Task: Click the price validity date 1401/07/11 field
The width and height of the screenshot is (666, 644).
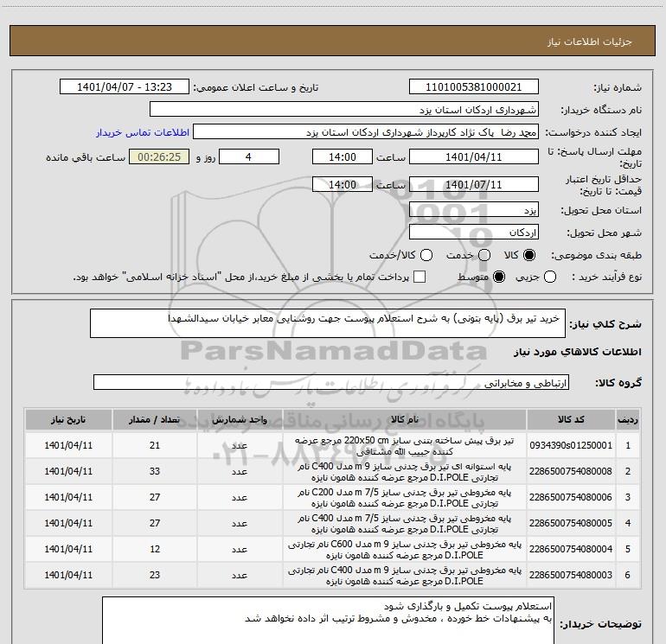Action: click(474, 184)
